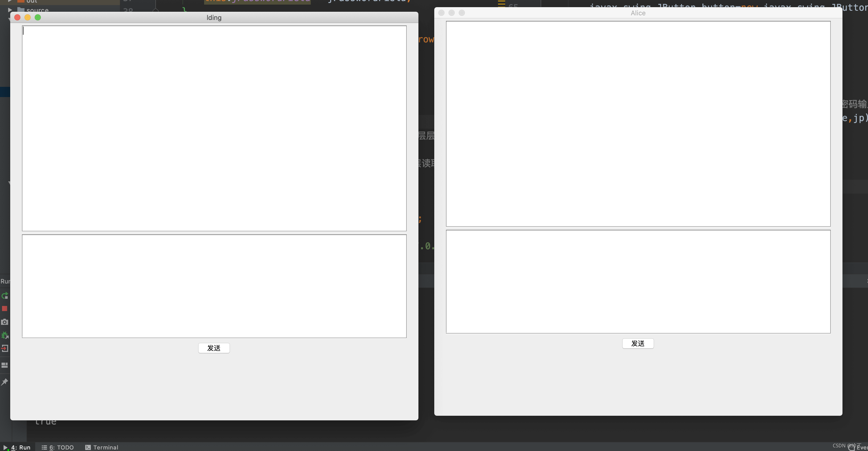Minimize the lding window yellow button

click(x=28, y=18)
